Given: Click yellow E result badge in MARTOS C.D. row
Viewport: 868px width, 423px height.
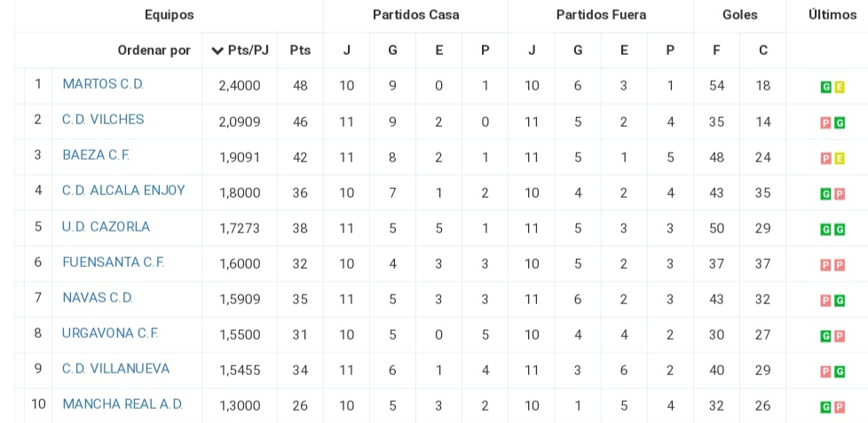Looking at the screenshot, I should [840, 87].
